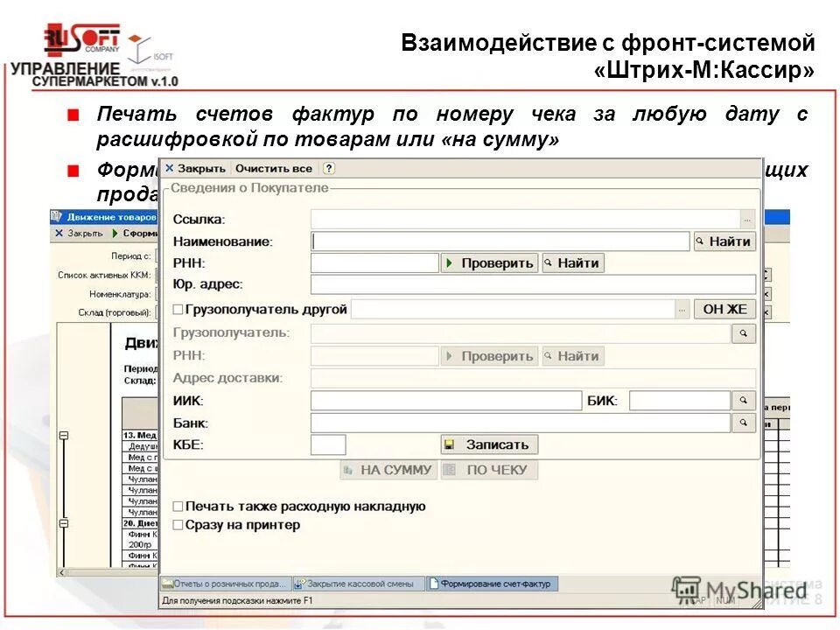Click the X icon on Закрыть command

pos(168,166)
